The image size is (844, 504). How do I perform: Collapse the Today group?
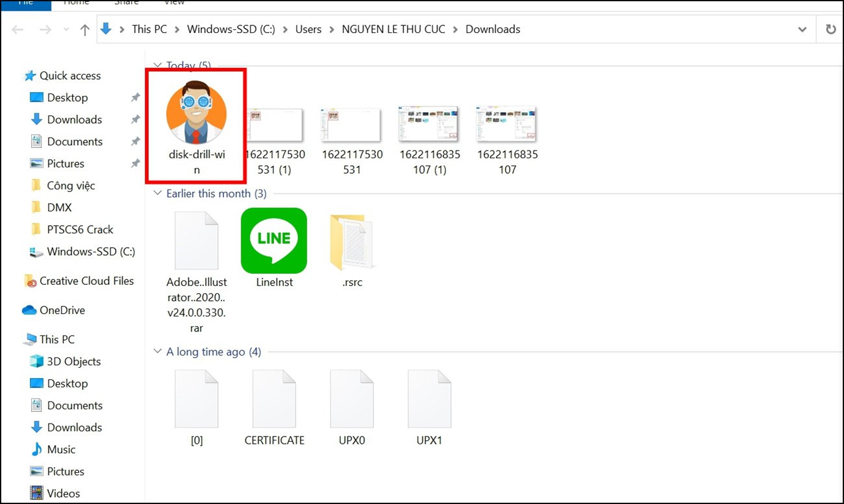coord(156,66)
